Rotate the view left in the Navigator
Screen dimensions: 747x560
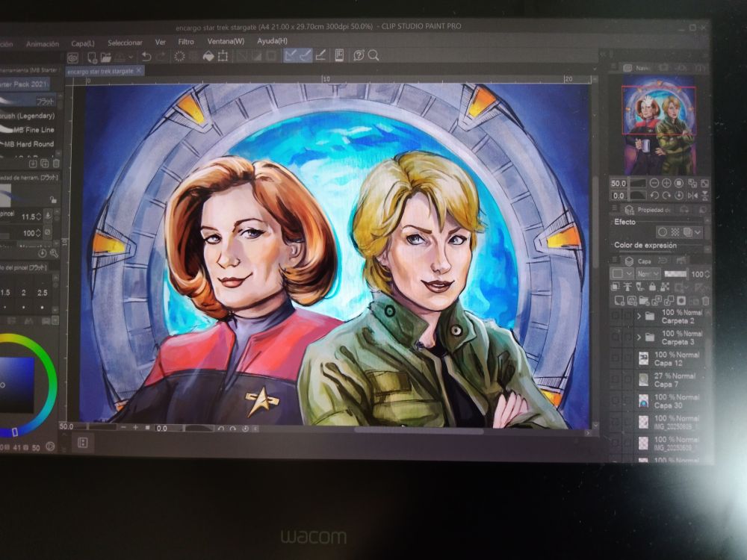pyautogui.click(x=654, y=195)
